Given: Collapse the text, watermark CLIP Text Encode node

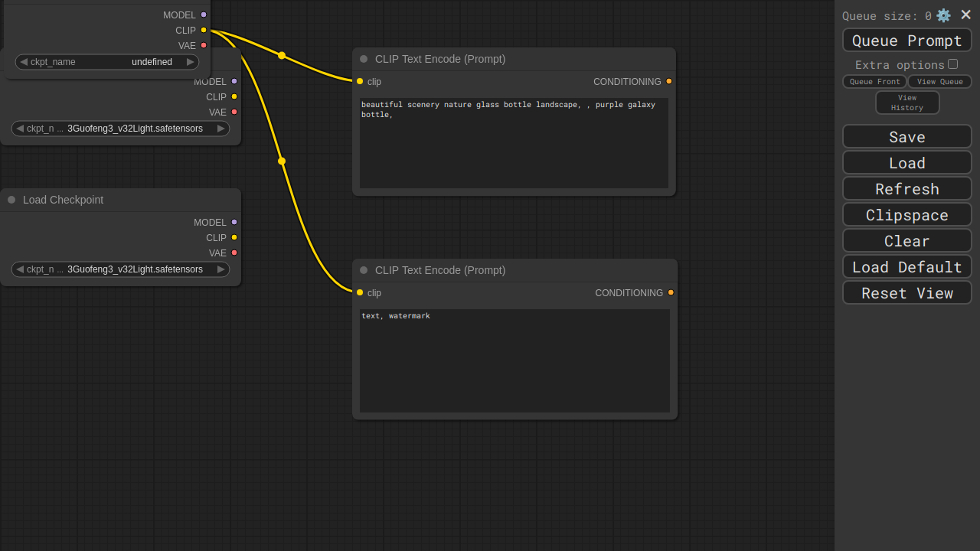Looking at the screenshot, I should (364, 270).
